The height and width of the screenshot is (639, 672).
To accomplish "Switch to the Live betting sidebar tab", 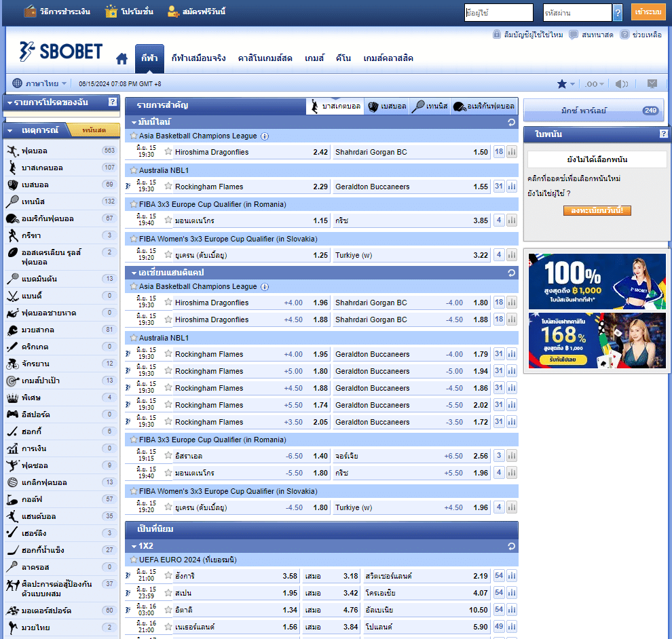I will coord(93,130).
